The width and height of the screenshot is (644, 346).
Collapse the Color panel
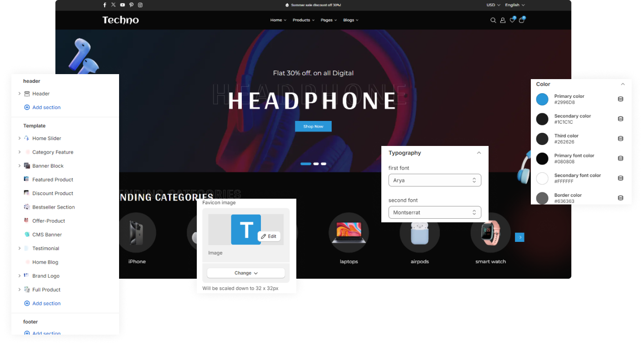tap(623, 84)
